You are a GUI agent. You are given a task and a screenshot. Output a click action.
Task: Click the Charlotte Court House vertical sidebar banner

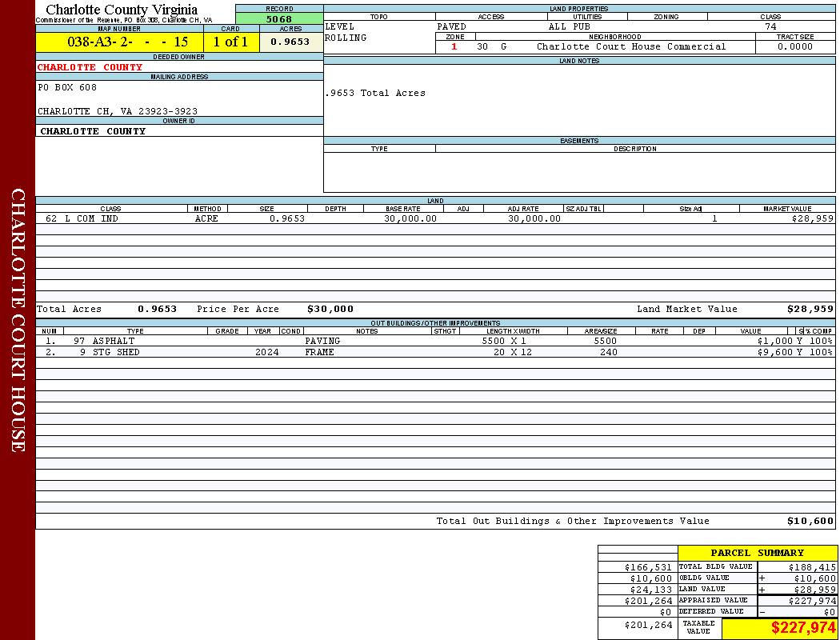point(18,320)
